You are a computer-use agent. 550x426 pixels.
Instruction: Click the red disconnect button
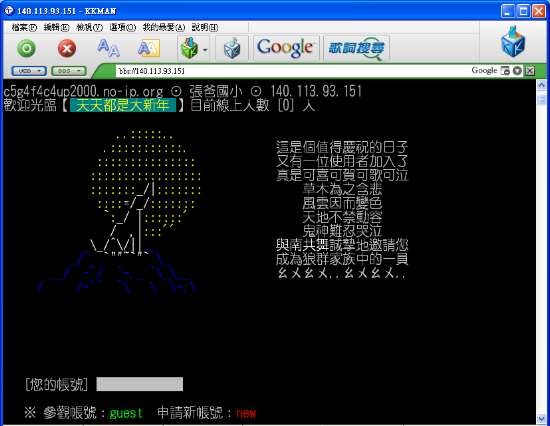coord(67,48)
